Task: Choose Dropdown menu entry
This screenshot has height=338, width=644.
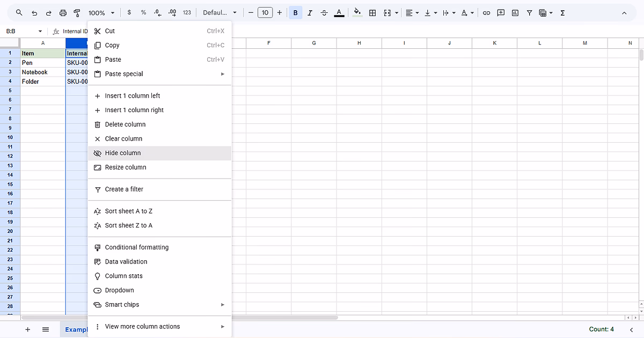Action: click(x=159, y=290)
